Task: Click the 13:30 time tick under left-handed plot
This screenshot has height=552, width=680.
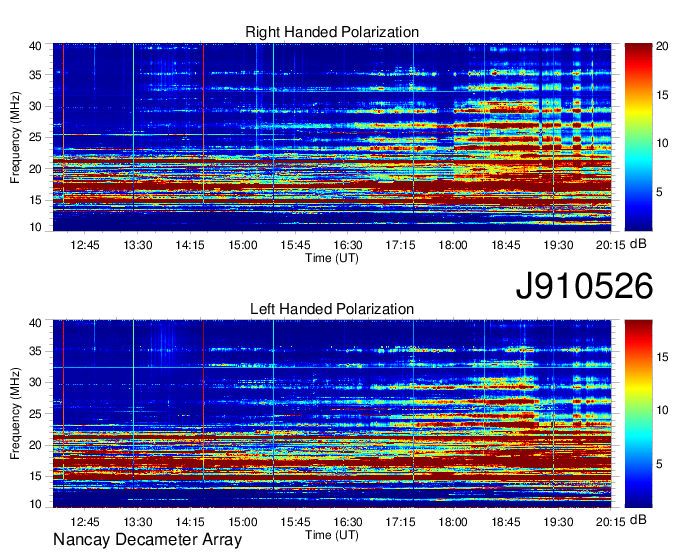Action: [x=137, y=522]
